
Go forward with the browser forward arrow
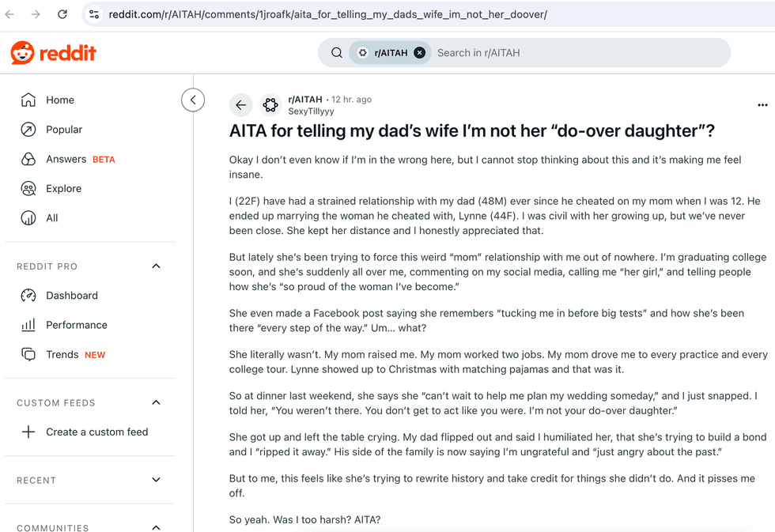(x=36, y=14)
